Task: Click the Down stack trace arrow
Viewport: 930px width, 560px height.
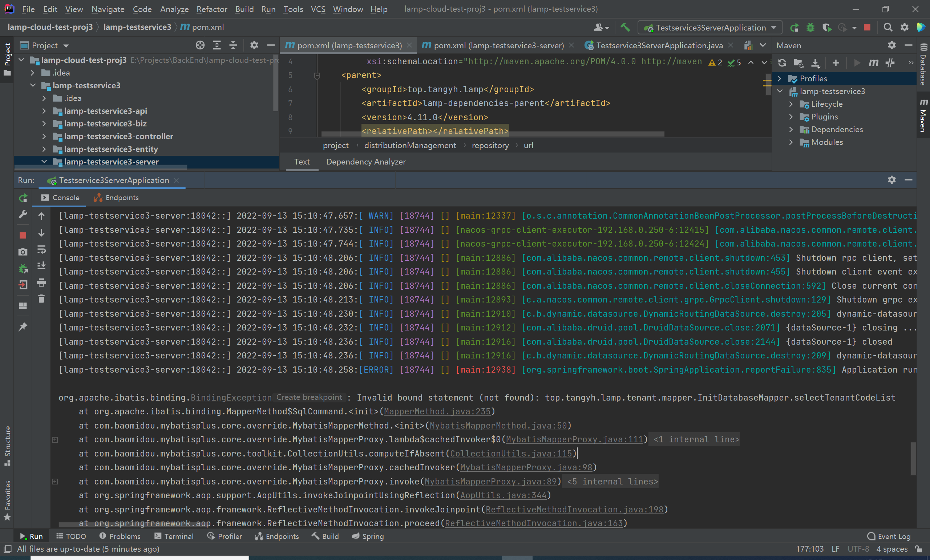Action: [x=41, y=233]
